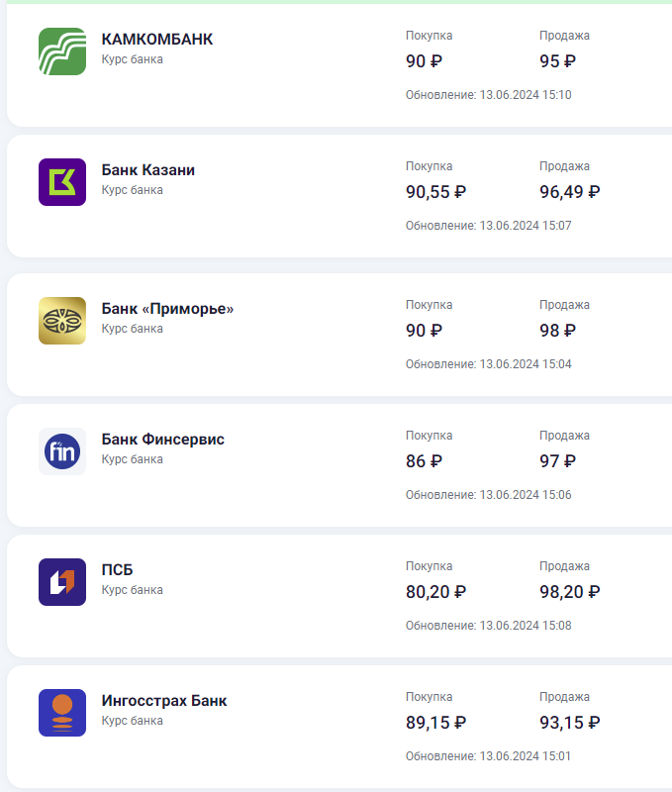Open the Ингосстрах Банк name link

click(x=164, y=701)
